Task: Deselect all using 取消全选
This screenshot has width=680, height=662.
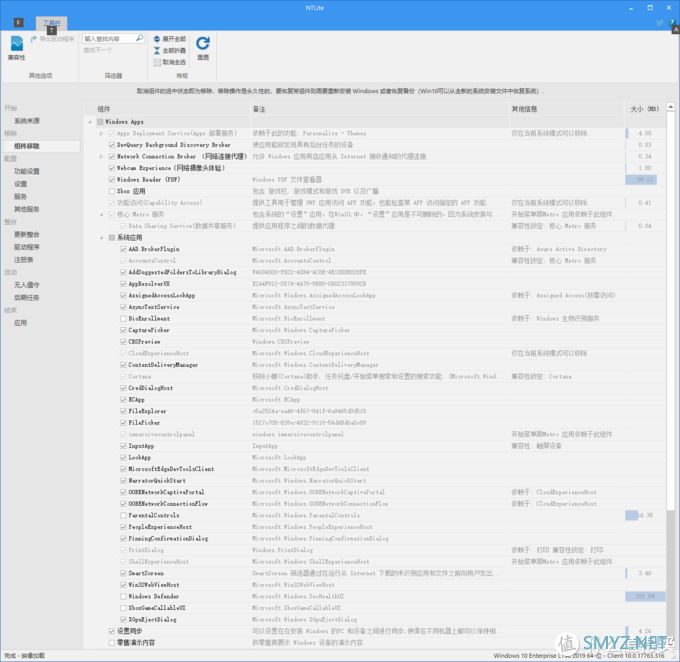Action: pos(170,62)
